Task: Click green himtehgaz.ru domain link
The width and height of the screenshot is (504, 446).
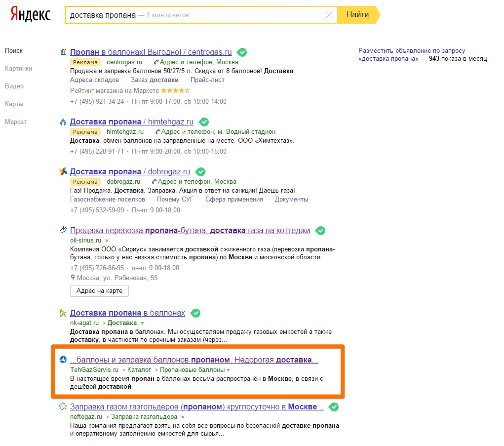Action: tap(125, 131)
